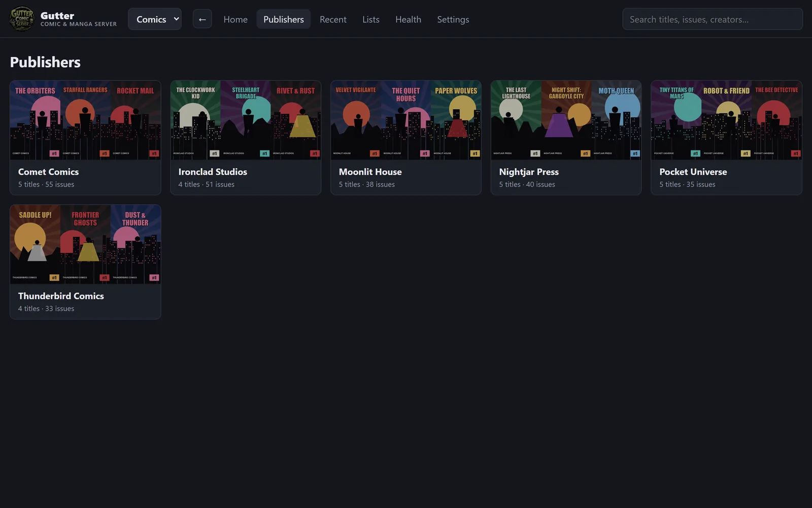
Task: Click the Robot & Friend cover thumbnail
Action: (x=727, y=120)
